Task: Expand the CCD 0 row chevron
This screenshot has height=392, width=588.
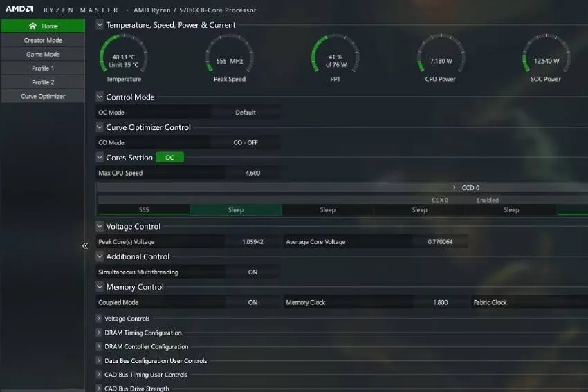Action: click(x=454, y=187)
